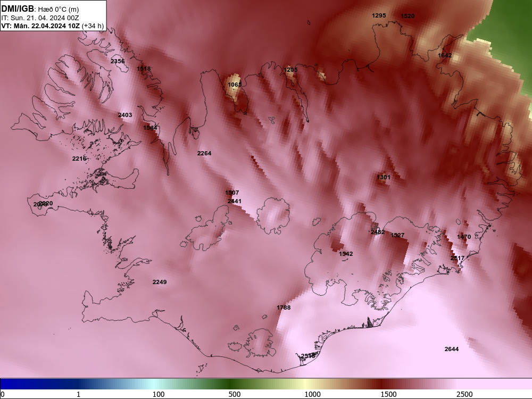Select the 2356 height label
The image size is (532, 399).
(118, 61)
